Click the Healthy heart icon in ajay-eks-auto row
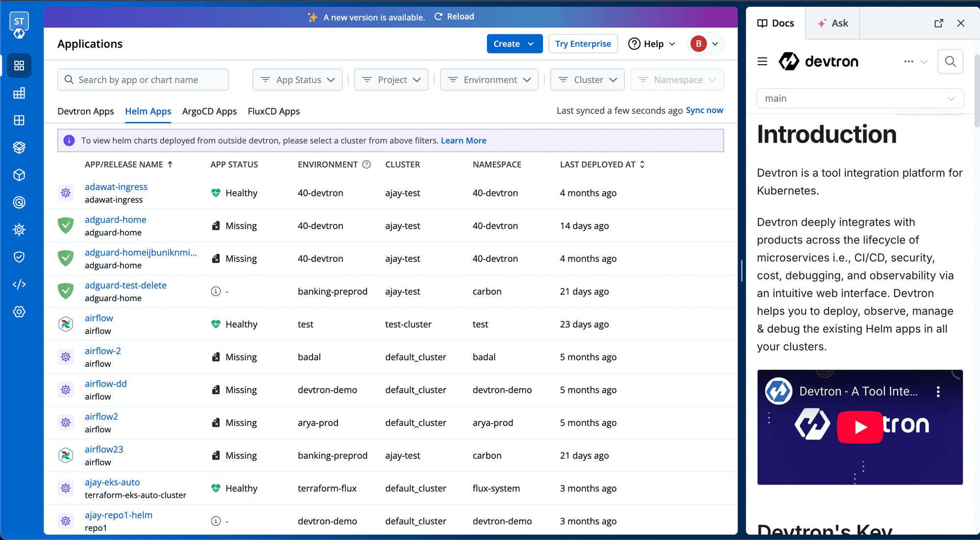 (x=216, y=488)
